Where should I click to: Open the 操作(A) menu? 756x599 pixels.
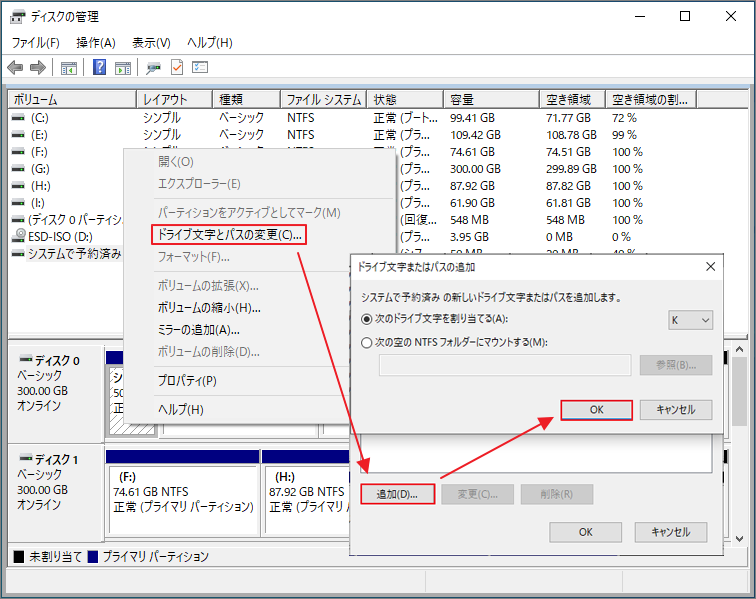[x=95, y=43]
